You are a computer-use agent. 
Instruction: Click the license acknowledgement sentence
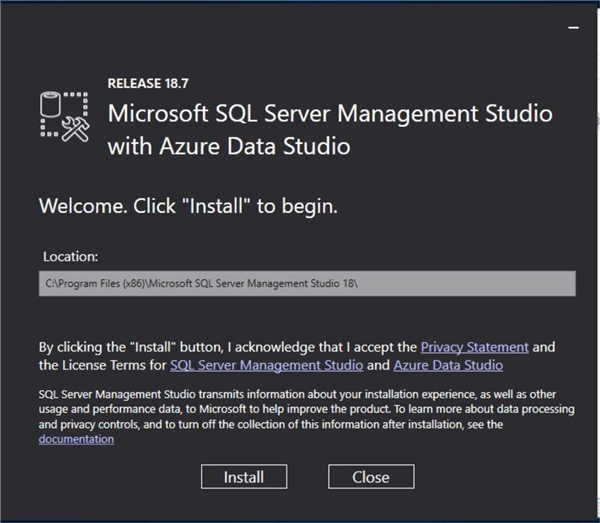228,347
